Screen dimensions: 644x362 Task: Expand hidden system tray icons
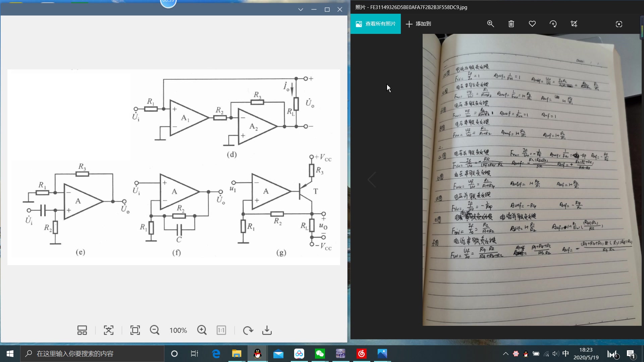click(x=505, y=354)
